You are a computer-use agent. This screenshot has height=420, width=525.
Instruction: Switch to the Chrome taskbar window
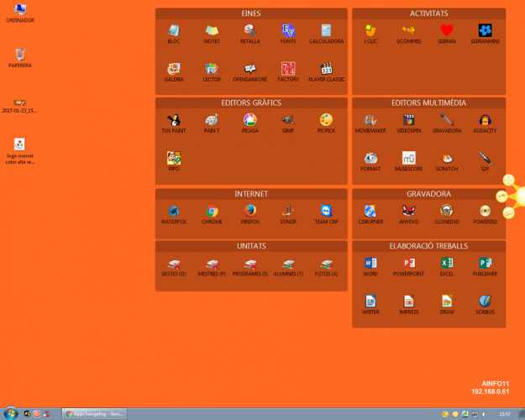95,413
